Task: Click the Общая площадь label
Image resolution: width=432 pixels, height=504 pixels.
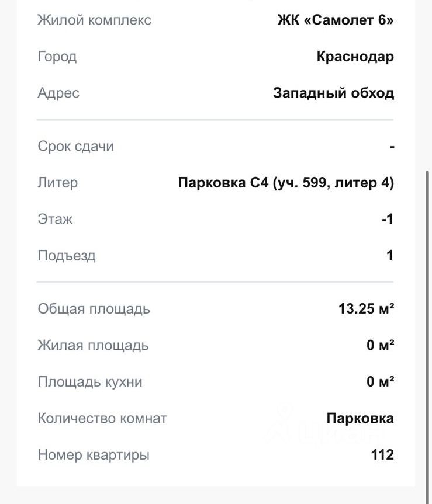Action: coord(94,309)
